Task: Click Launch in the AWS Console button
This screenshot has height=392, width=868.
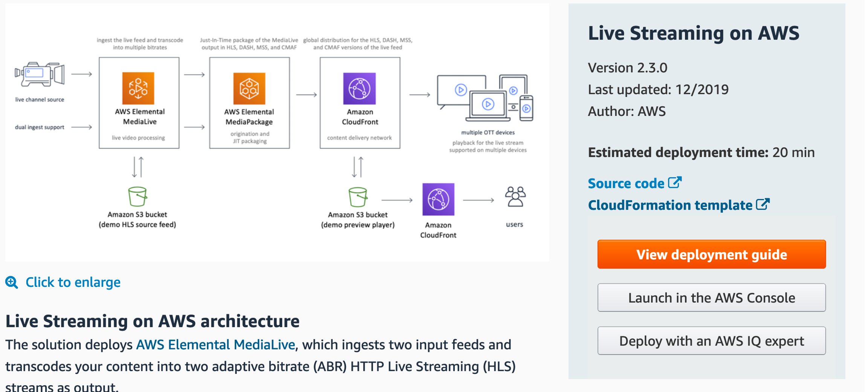Action: [x=711, y=298]
